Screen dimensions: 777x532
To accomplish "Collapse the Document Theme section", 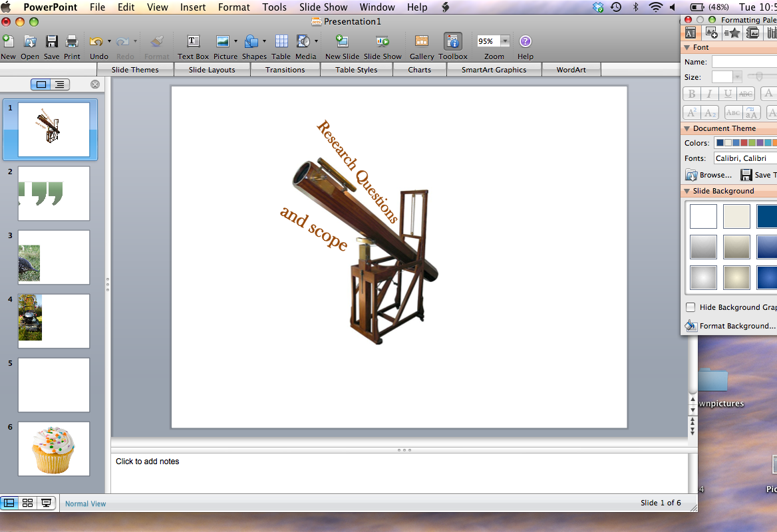I will coord(687,128).
